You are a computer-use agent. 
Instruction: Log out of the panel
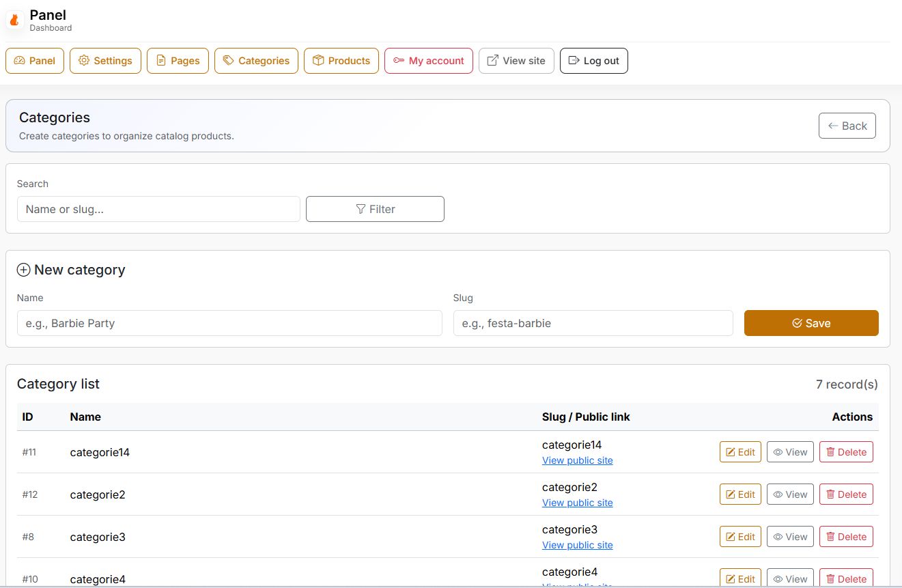coord(593,61)
